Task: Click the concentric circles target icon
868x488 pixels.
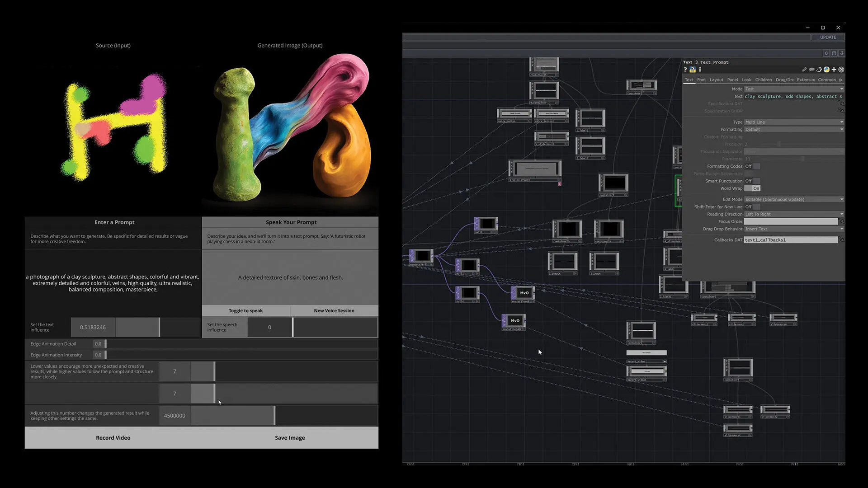Action: (x=841, y=70)
